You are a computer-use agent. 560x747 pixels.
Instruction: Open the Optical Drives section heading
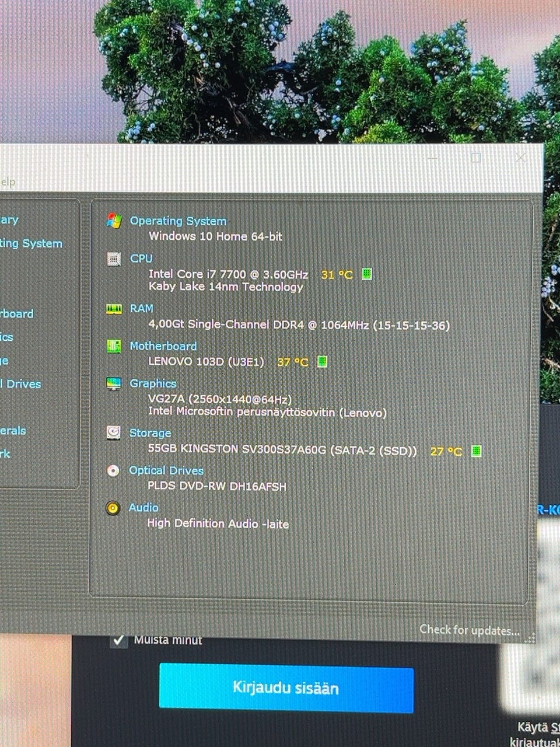point(166,470)
